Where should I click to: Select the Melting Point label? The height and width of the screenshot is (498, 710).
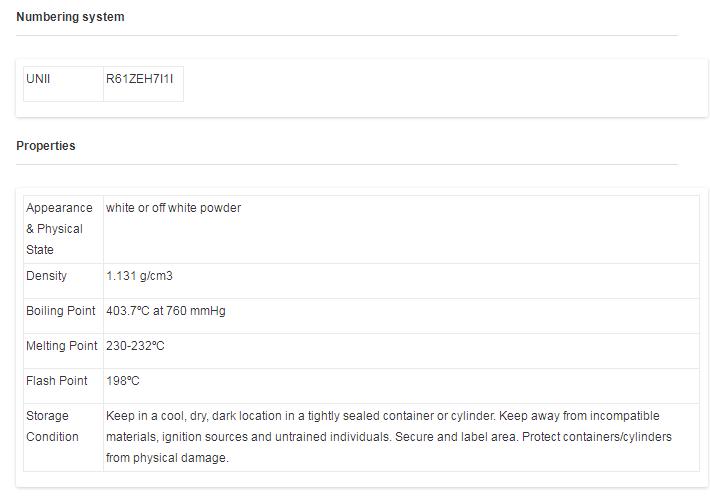(x=62, y=345)
